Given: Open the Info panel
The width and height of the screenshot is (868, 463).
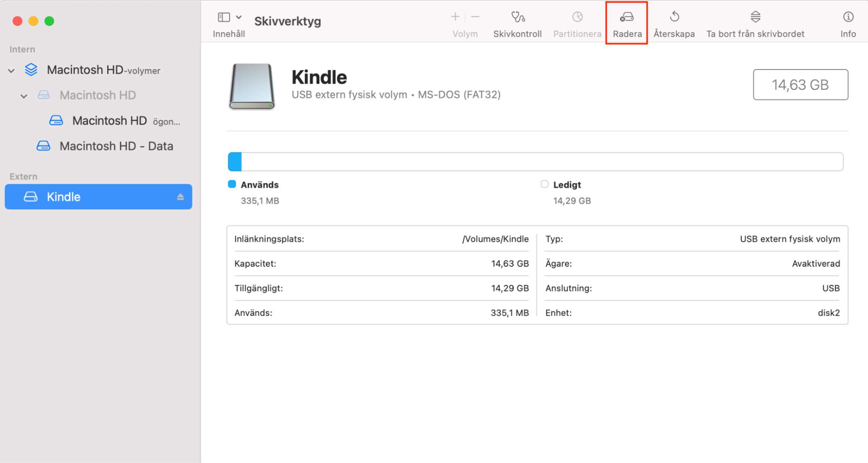Looking at the screenshot, I should pyautogui.click(x=848, y=24).
